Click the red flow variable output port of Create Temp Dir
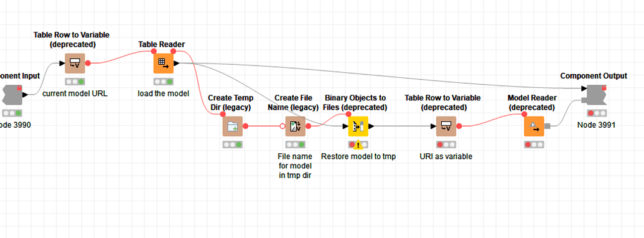Viewport: 644px width, 238px height. (246, 126)
